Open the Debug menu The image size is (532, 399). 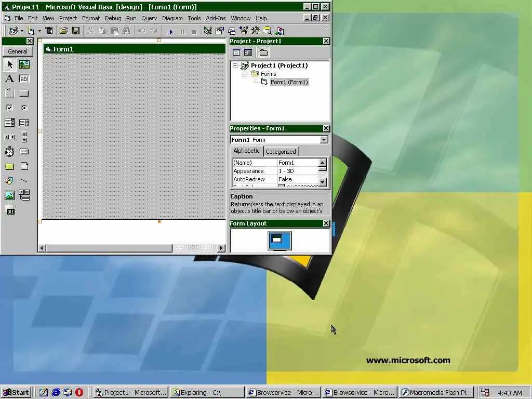[113, 18]
